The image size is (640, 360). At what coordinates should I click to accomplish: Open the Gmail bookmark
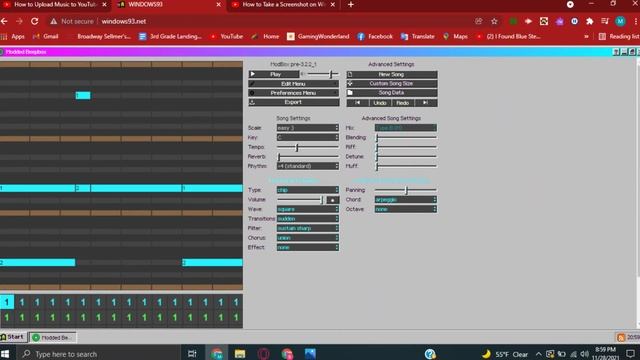[45, 36]
